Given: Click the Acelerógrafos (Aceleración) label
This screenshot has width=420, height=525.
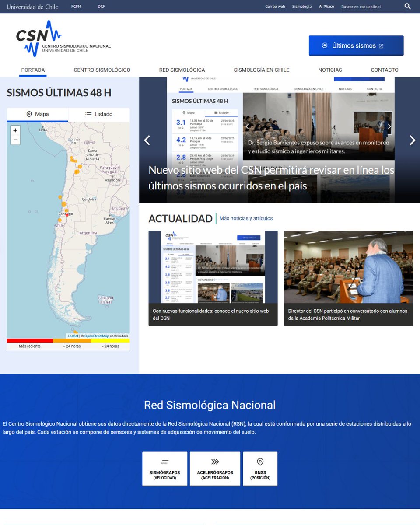Looking at the screenshot, I should coord(215,475).
